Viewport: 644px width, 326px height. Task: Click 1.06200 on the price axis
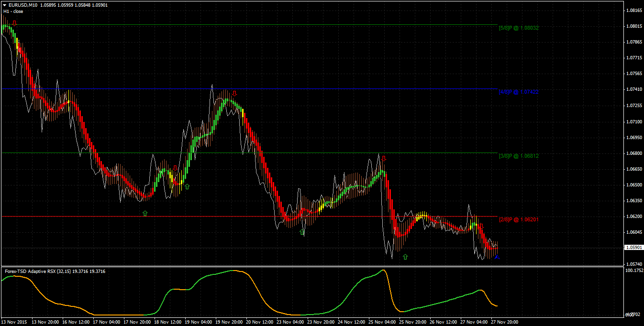633,217
